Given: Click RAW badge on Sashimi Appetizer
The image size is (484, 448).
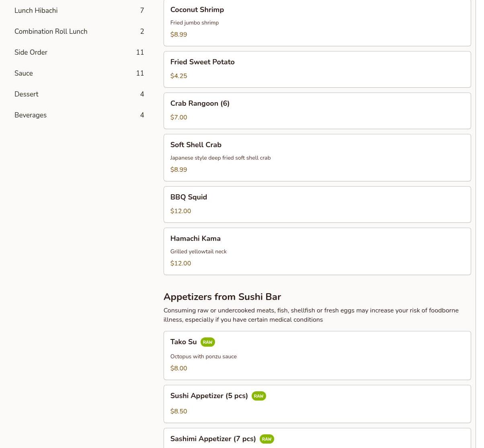Looking at the screenshot, I should click(267, 439).
